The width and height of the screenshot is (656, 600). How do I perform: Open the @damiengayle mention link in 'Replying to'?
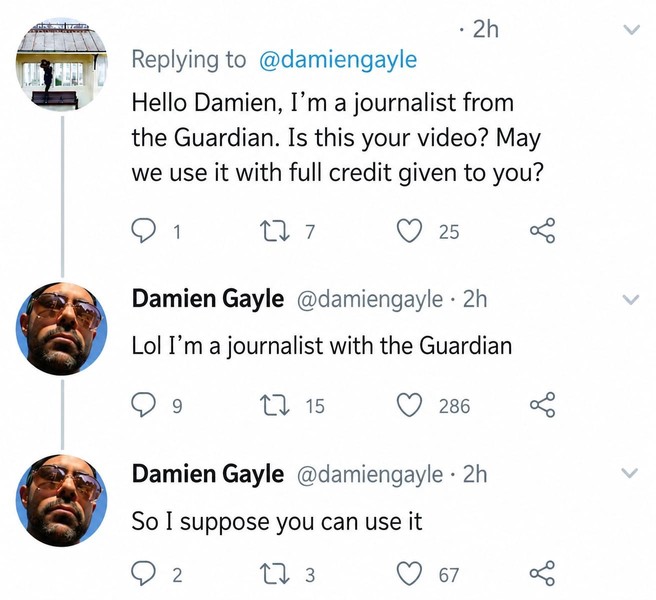[338, 60]
